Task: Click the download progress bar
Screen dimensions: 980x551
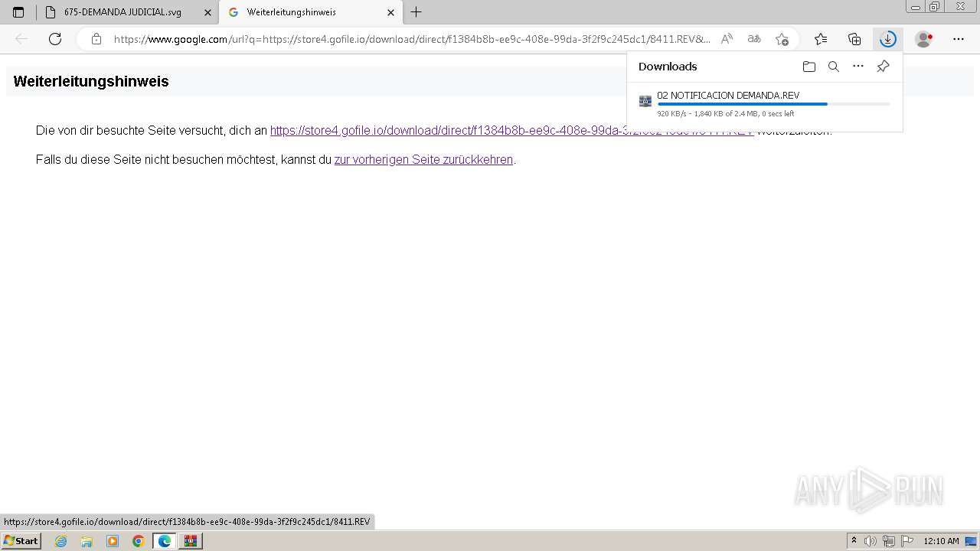Action: coord(773,104)
